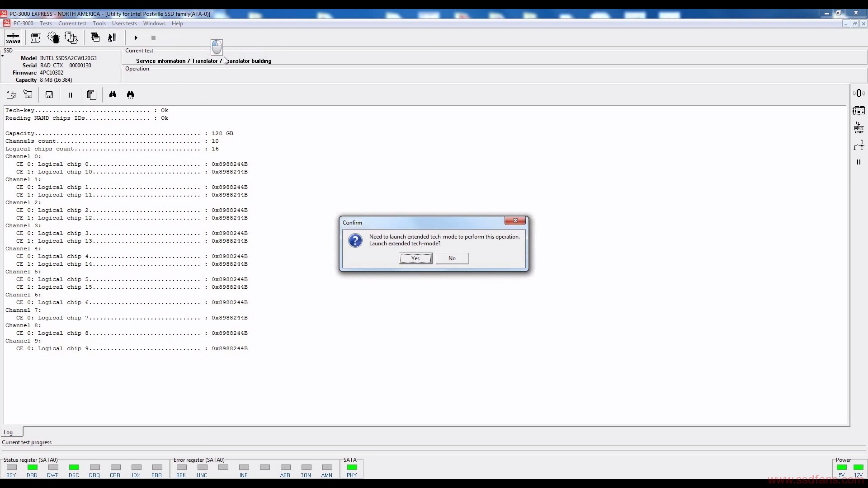Open the Windows menu

[154, 23]
